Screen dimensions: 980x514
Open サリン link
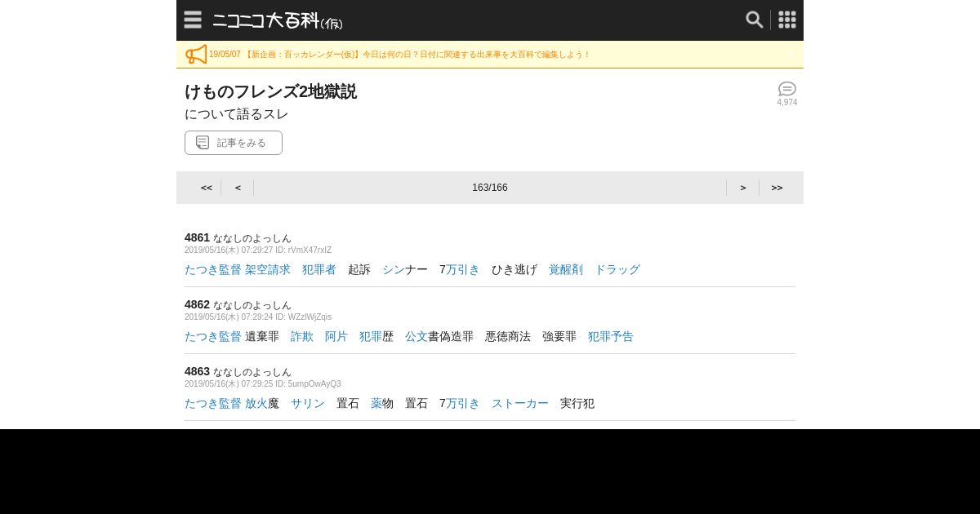(x=308, y=403)
